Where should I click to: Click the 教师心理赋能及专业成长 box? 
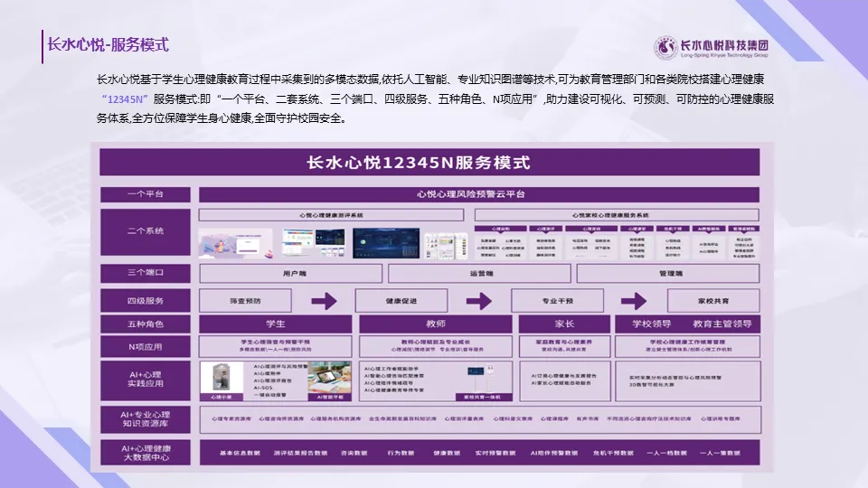click(436, 346)
